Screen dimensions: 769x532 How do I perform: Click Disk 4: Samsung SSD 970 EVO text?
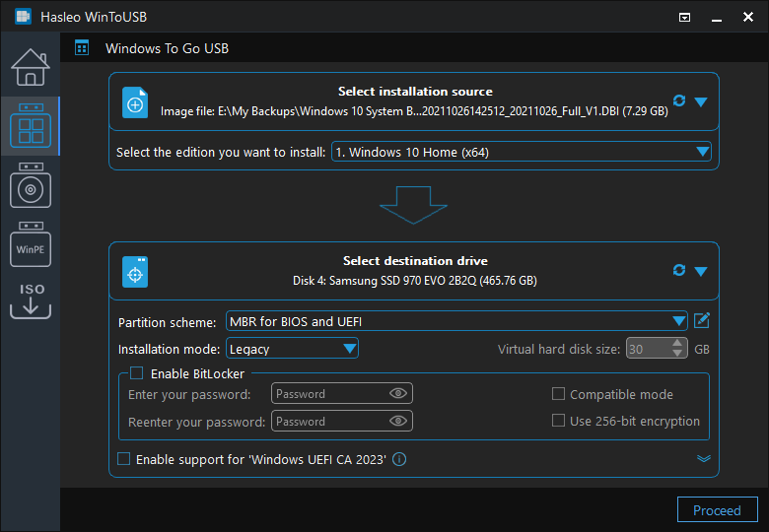(x=415, y=281)
